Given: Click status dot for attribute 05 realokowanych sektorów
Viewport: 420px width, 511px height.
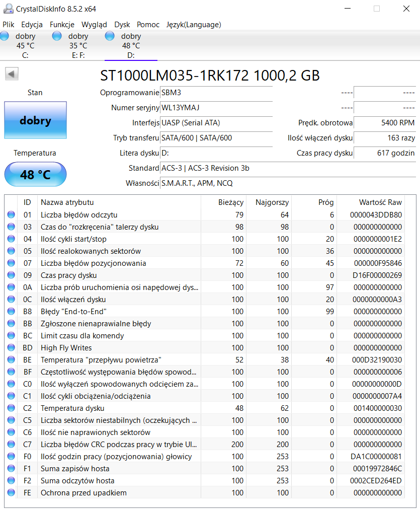Looking at the screenshot, I should point(11,251).
